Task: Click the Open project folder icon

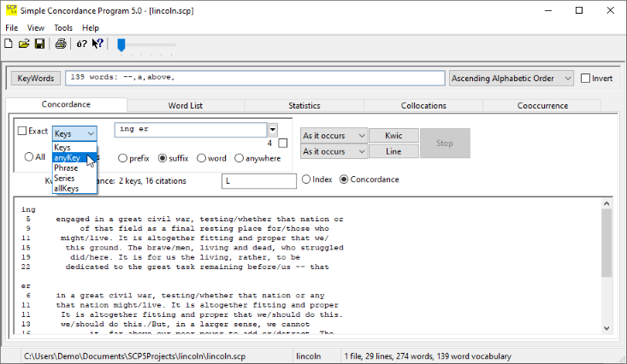Action: click(x=25, y=44)
